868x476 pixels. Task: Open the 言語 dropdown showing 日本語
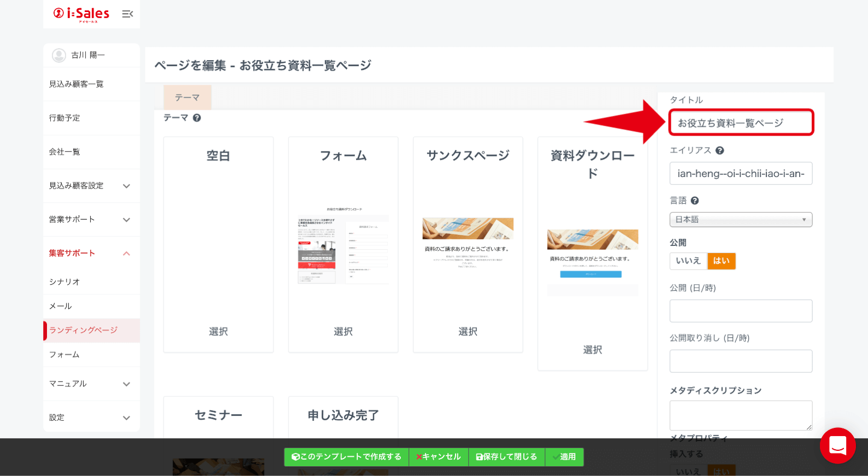[x=740, y=220]
